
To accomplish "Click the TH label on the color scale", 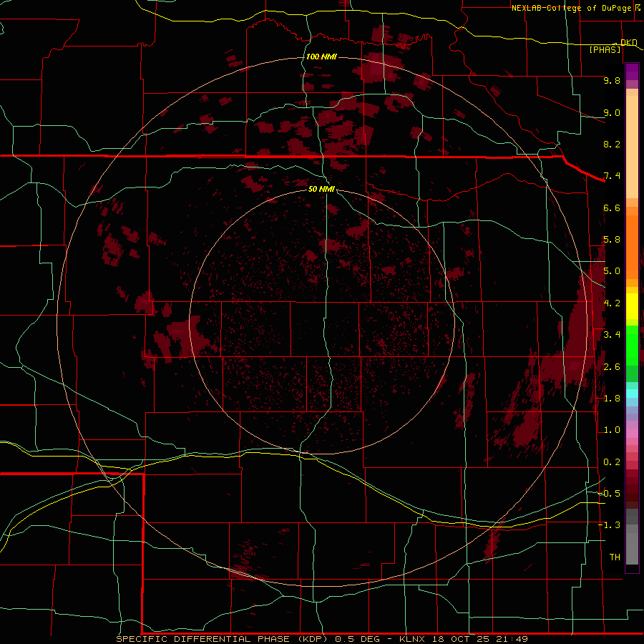I will click(x=615, y=557).
